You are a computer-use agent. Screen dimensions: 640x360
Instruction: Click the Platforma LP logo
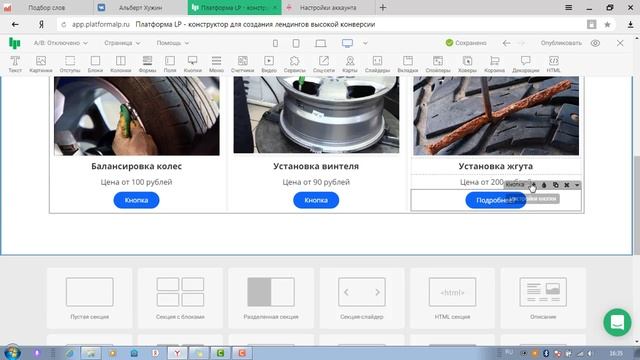point(15,43)
